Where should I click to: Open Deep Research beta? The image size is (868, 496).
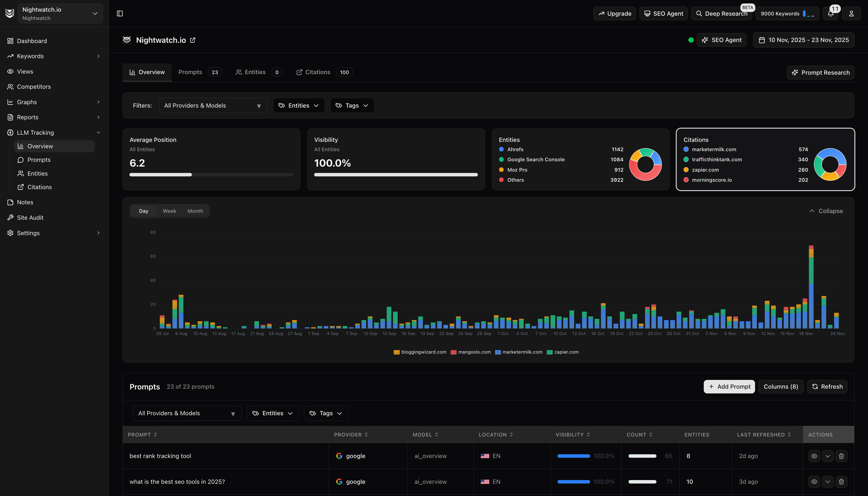point(722,14)
